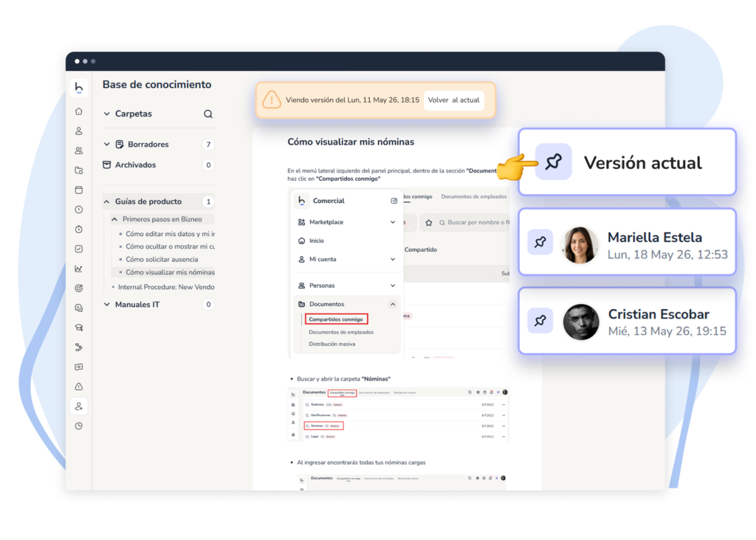
Task: Select Cristian Escobar's version of 13 May
Action: pos(628,320)
